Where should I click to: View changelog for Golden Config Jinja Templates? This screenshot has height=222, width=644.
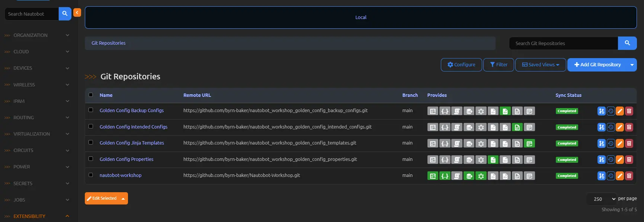(611, 143)
